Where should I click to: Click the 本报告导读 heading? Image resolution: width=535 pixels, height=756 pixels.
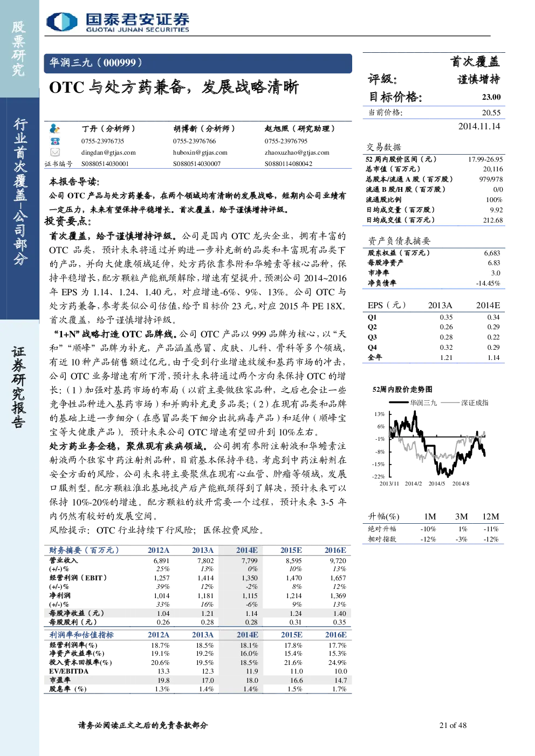click(74, 182)
